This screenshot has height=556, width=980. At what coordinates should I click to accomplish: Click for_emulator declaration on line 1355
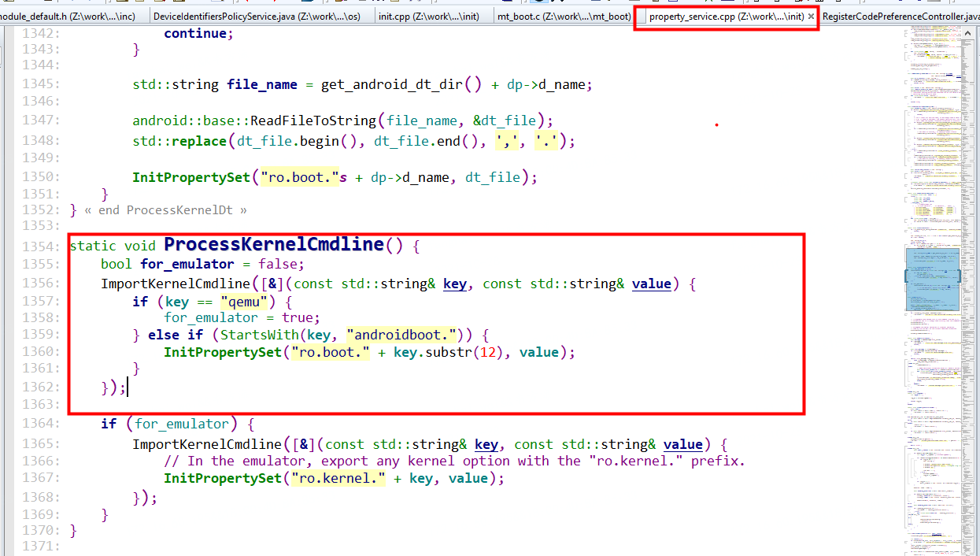pos(187,264)
